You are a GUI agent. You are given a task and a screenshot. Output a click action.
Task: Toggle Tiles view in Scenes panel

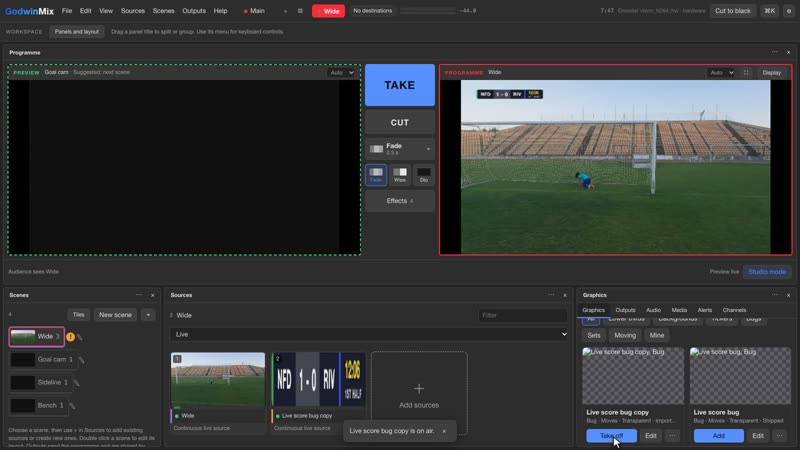pos(78,315)
